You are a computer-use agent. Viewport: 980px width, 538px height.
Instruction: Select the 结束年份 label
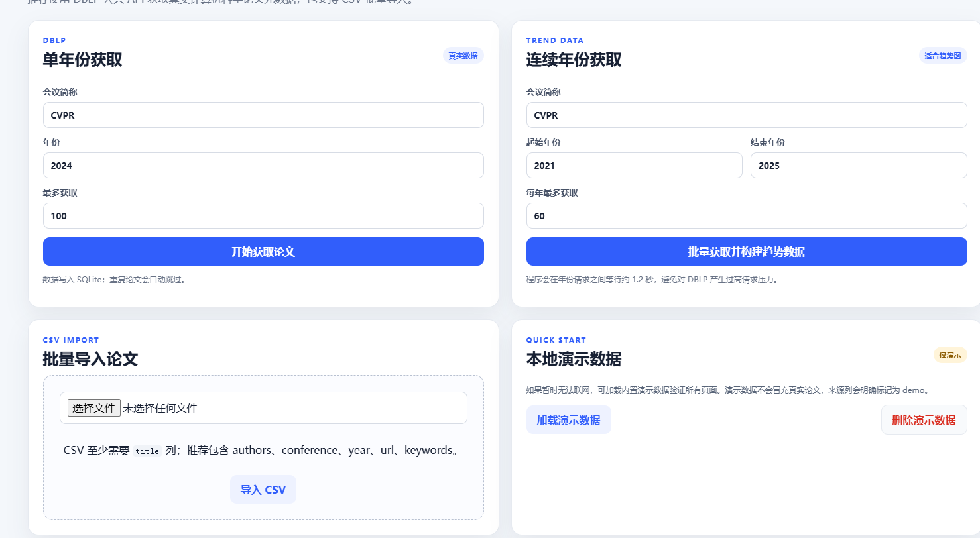768,142
